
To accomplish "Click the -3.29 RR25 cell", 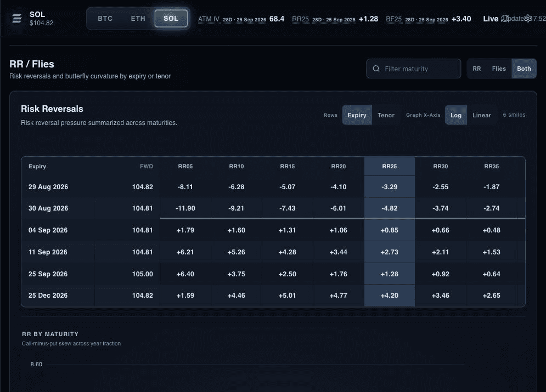I will click(x=389, y=187).
